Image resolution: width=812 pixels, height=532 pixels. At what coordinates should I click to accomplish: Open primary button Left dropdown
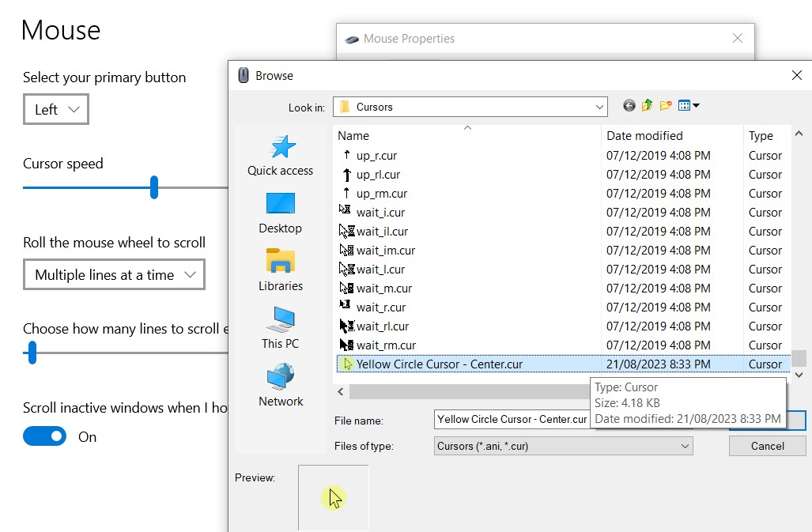click(56, 110)
